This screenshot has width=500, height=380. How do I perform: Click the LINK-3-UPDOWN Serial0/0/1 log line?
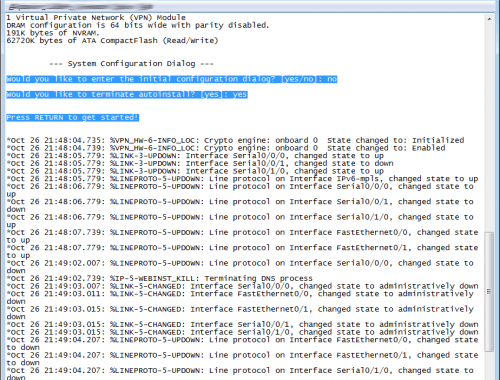[x=200, y=163]
